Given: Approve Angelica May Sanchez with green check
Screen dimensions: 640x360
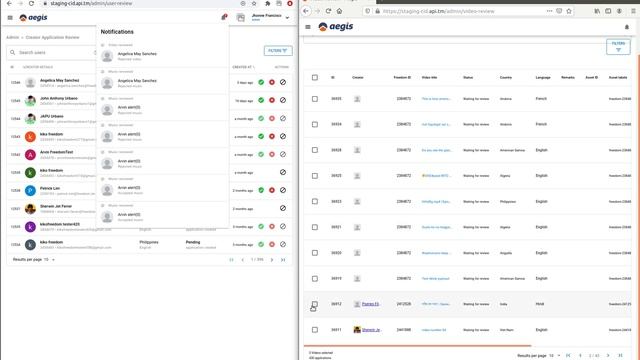Looking at the screenshot, I should pos(261,82).
